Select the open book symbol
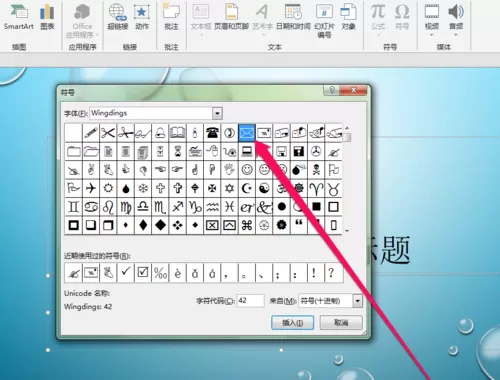The height and width of the screenshot is (380, 500). 178,133
